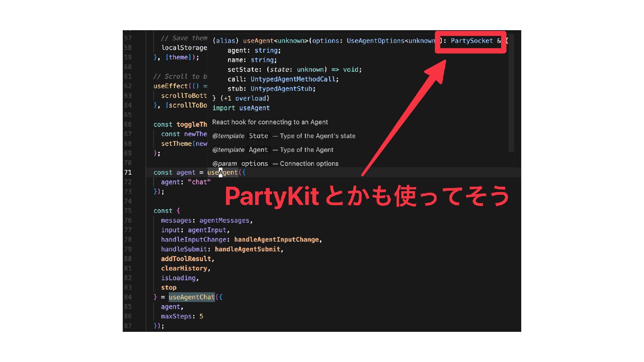The image size is (644, 362).
Task: Click agentInput on line 77
Action: 207,230
